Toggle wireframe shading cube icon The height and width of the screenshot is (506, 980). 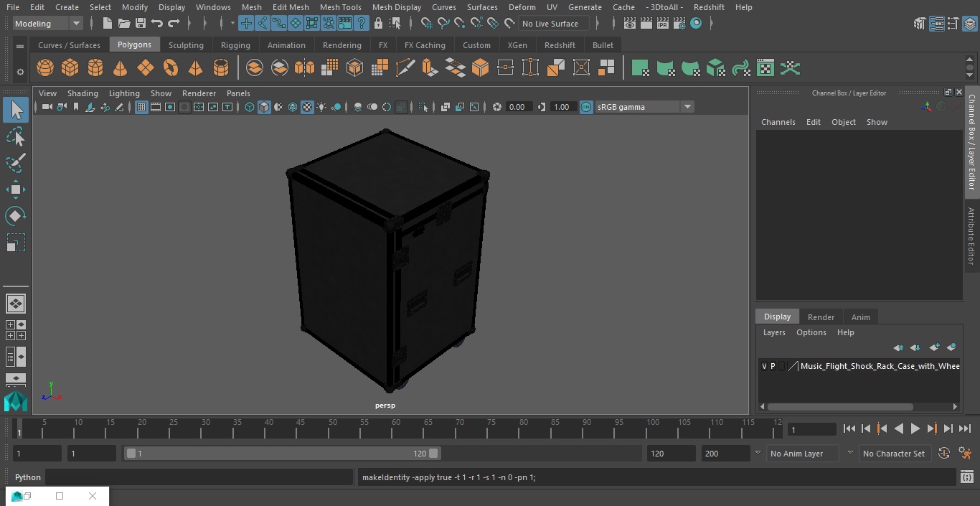(250, 107)
